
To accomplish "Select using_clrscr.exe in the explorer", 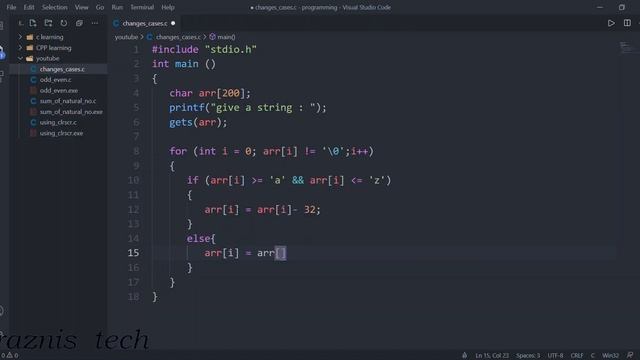I will pos(61,133).
